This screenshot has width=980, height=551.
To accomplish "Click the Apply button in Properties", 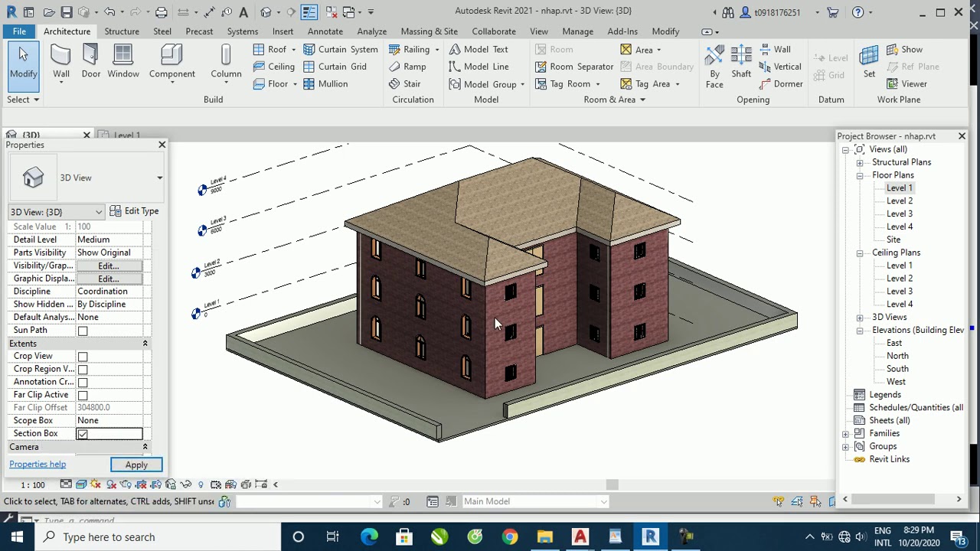I will 136,465.
